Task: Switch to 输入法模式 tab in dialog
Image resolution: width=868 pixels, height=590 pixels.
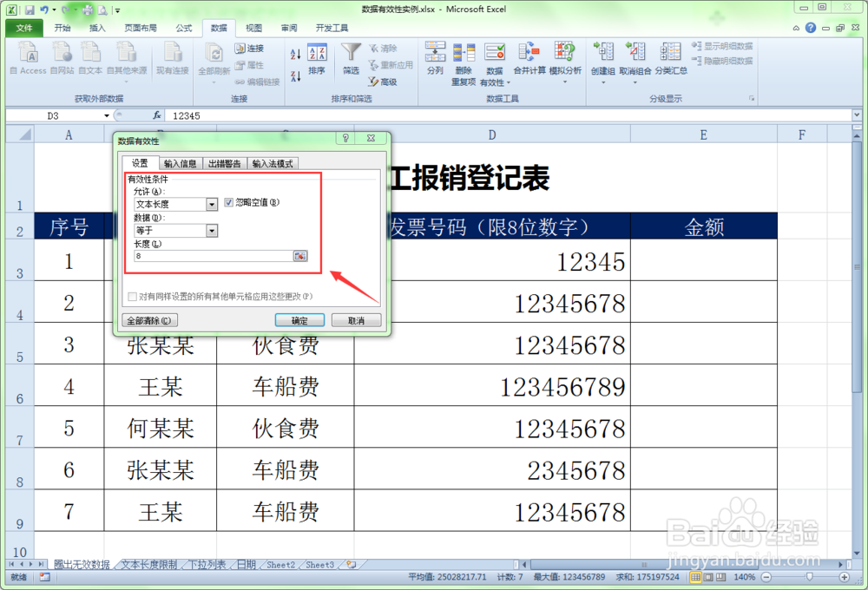Action: (x=273, y=163)
